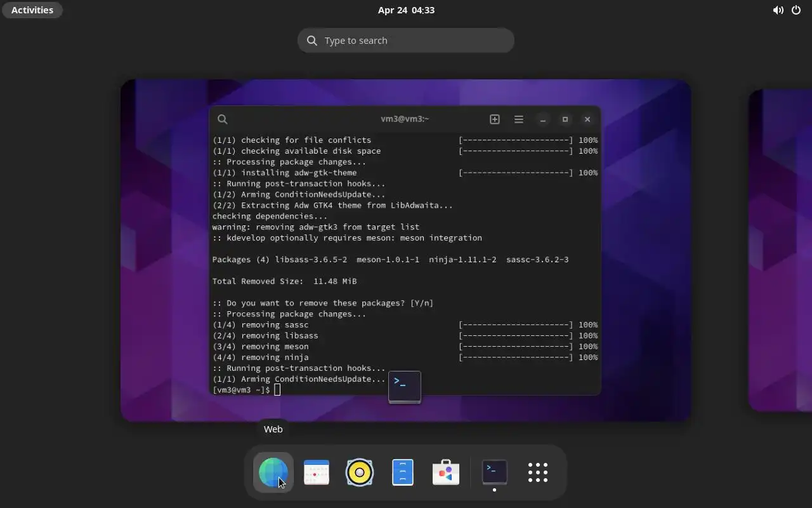Minimize the terminal window
Image resolution: width=812 pixels, height=508 pixels.
pos(543,119)
